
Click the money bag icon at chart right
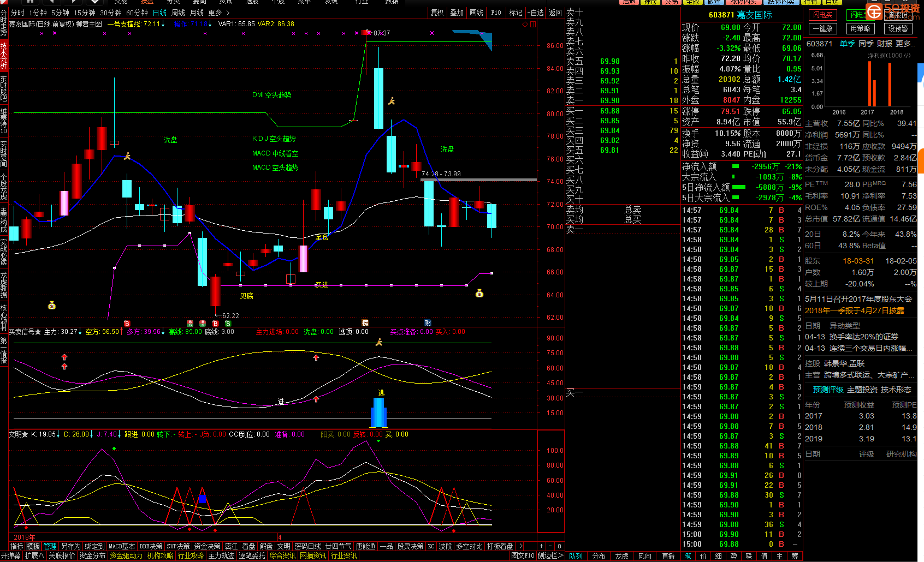click(479, 294)
